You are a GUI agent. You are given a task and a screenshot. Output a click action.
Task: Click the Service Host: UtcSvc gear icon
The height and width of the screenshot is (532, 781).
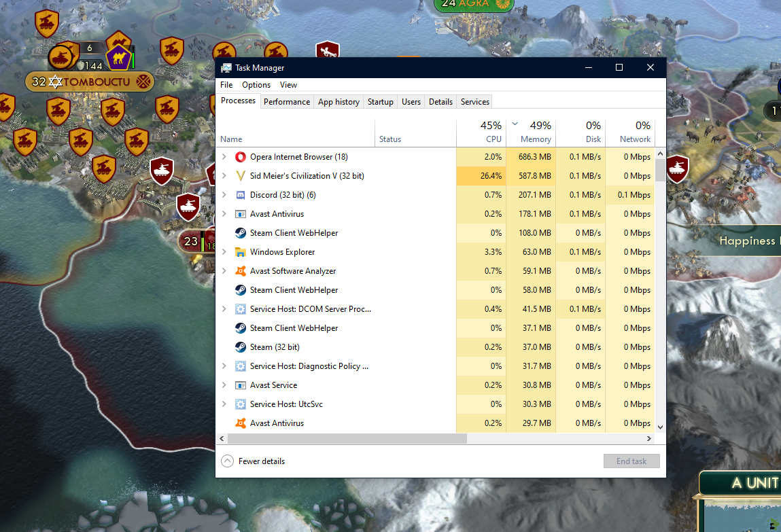241,404
